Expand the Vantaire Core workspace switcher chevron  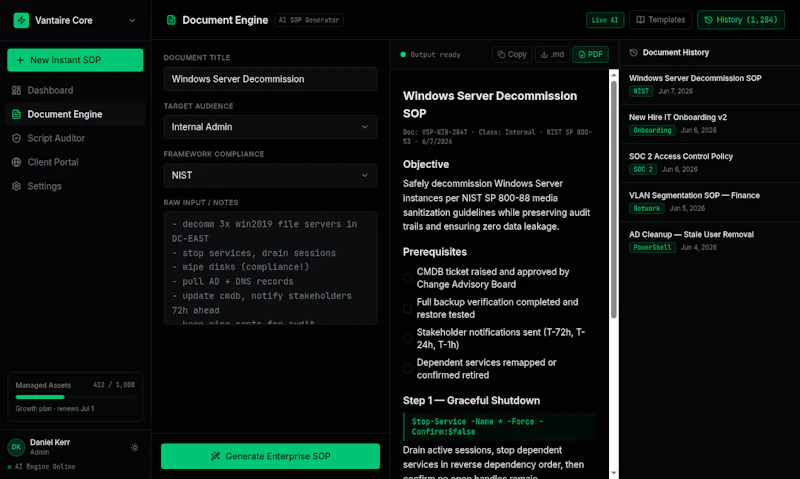[132, 20]
